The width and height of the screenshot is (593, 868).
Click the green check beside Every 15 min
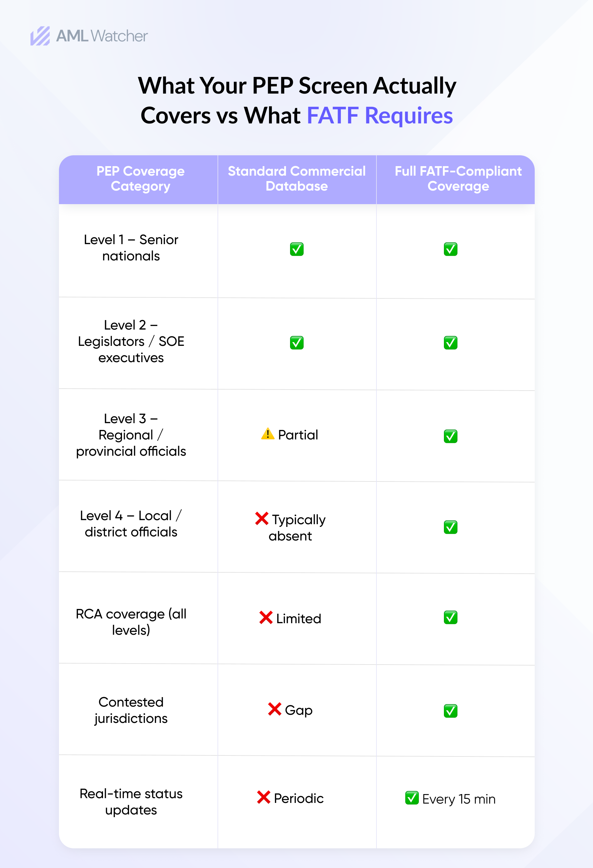click(412, 798)
